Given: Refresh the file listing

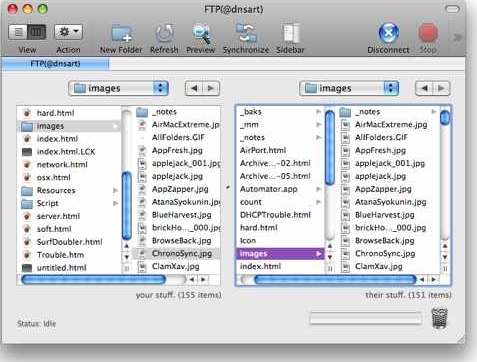Looking at the screenshot, I should pyautogui.click(x=164, y=34).
